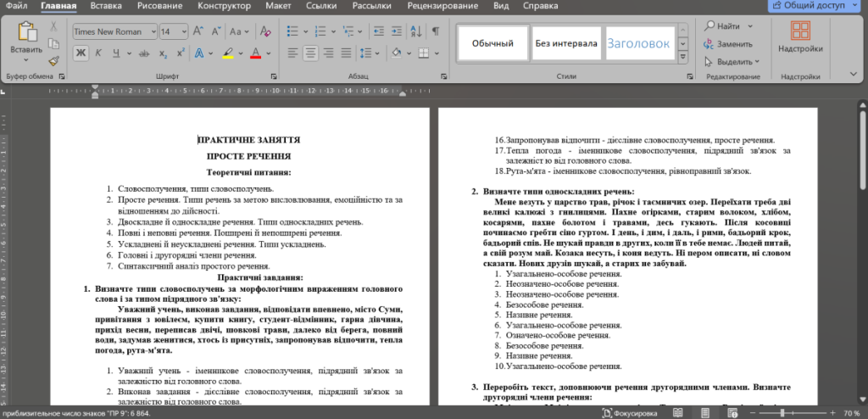Expand the underline style dropdown arrow
This screenshot has width=868, height=419.
point(129,53)
